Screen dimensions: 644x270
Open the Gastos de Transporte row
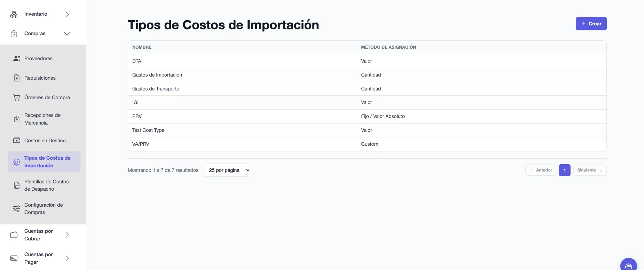click(x=367, y=89)
